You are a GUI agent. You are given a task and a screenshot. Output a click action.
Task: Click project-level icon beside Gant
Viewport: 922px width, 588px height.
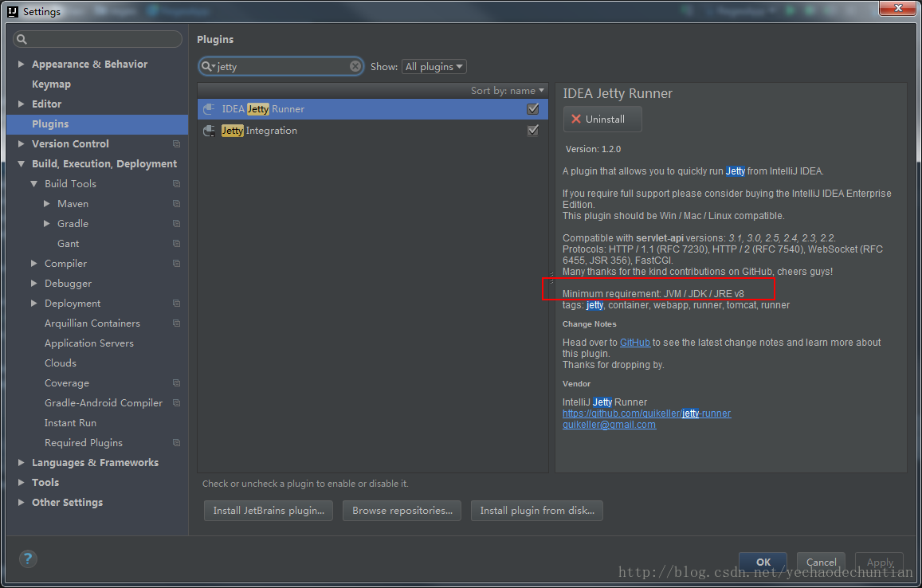tap(176, 244)
